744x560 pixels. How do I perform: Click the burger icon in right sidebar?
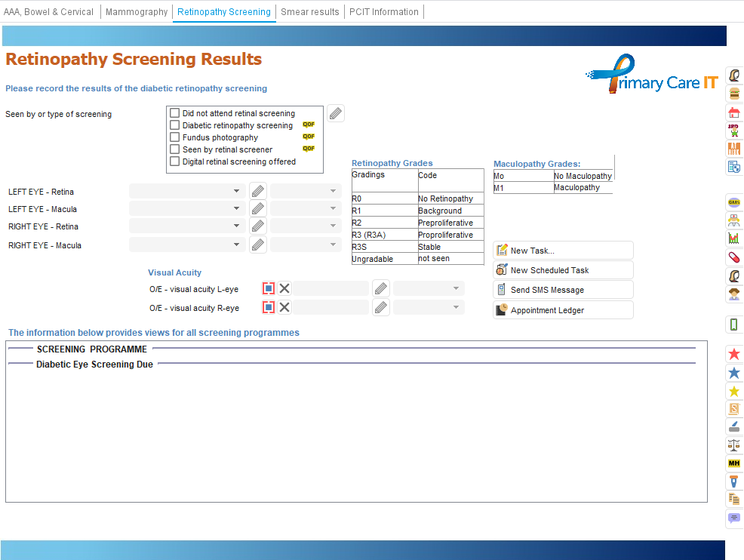(x=733, y=94)
